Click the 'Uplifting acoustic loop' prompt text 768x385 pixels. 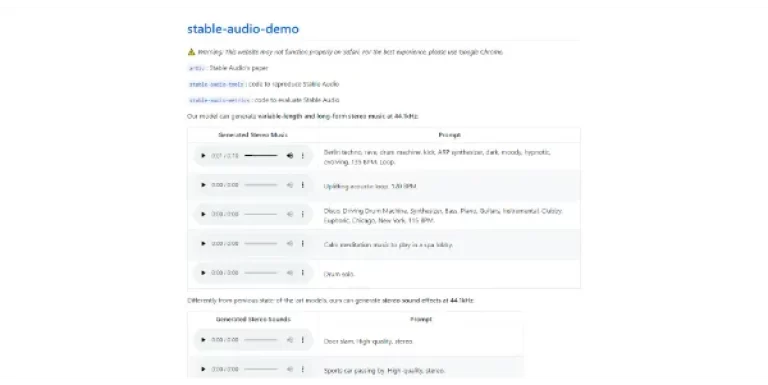(370, 186)
